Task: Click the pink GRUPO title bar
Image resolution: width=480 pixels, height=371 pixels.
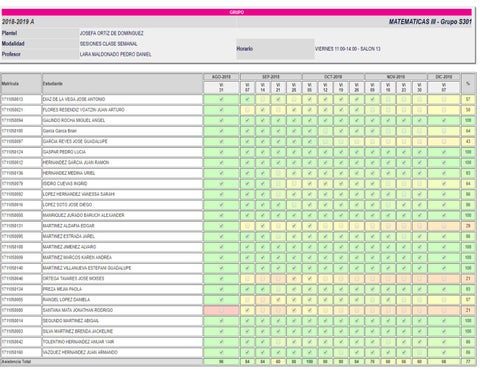Action: click(237, 12)
